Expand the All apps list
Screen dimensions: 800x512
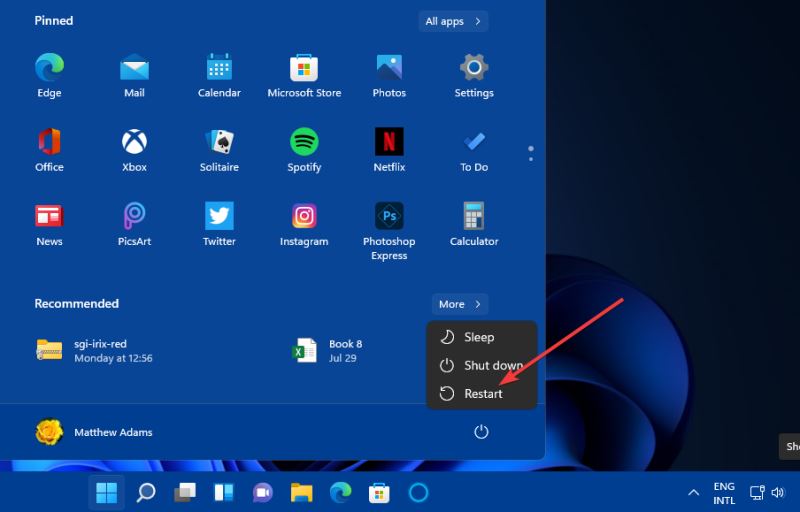coord(453,21)
